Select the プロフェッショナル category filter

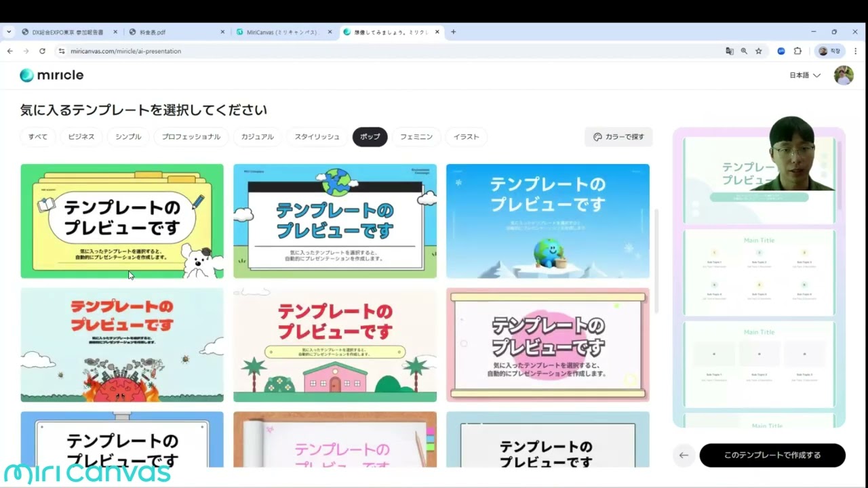[191, 136]
